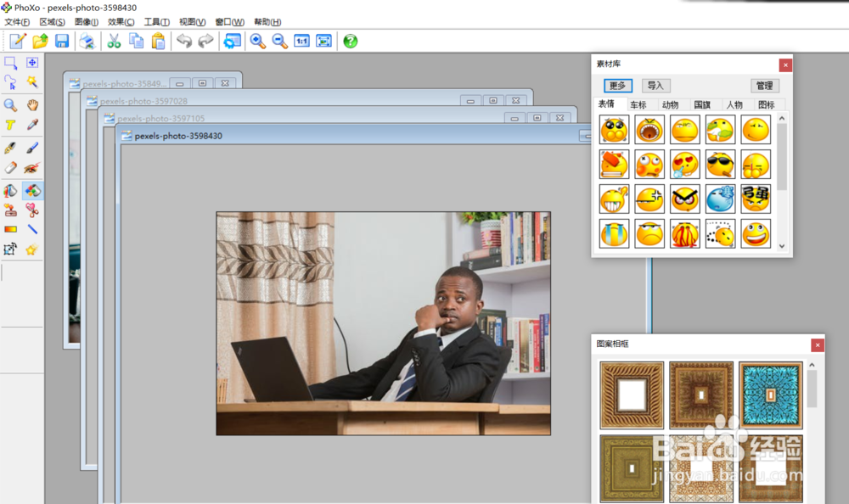Image resolution: width=849 pixels, height=504 pixels.
Task: Fit the image to the window from the toolbar
Action: [323, 41]
